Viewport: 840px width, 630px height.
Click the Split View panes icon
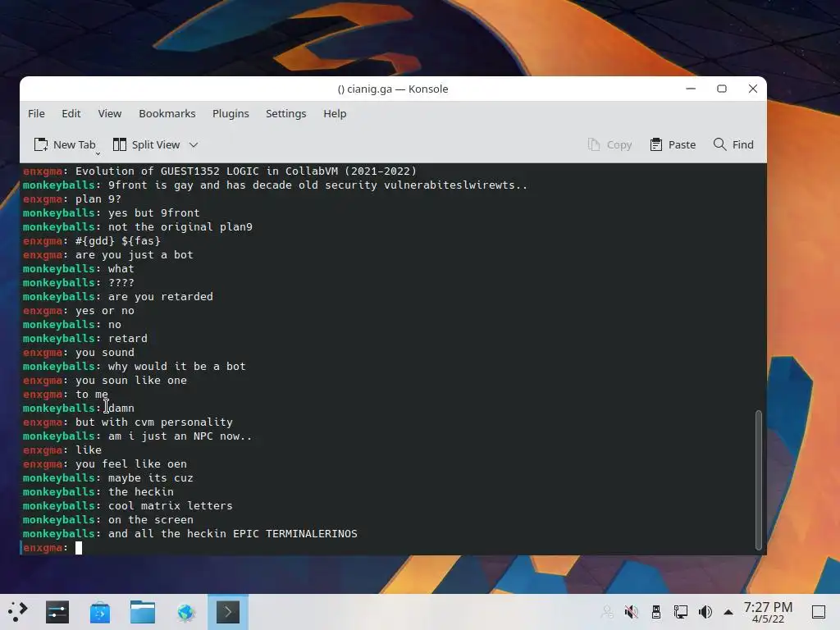click(x=120, y=144)
